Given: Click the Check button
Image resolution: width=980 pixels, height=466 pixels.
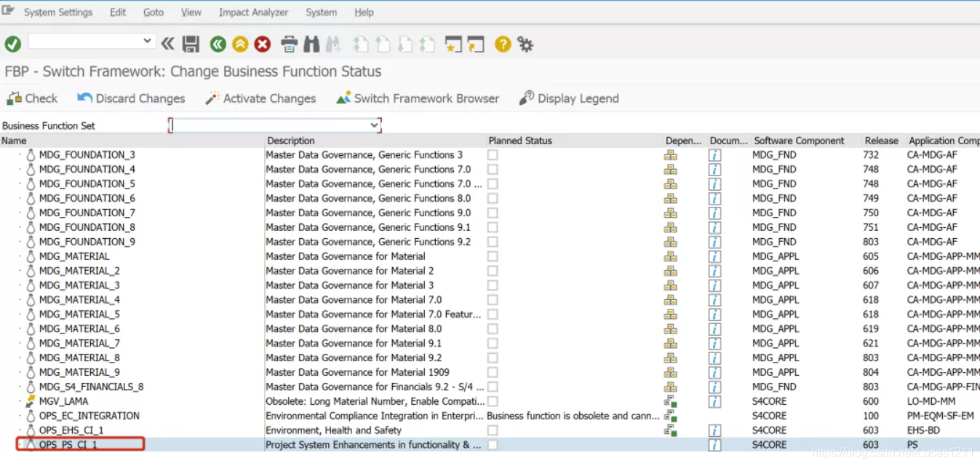Looking at the screenshot, I should click(x=32, y=98).
